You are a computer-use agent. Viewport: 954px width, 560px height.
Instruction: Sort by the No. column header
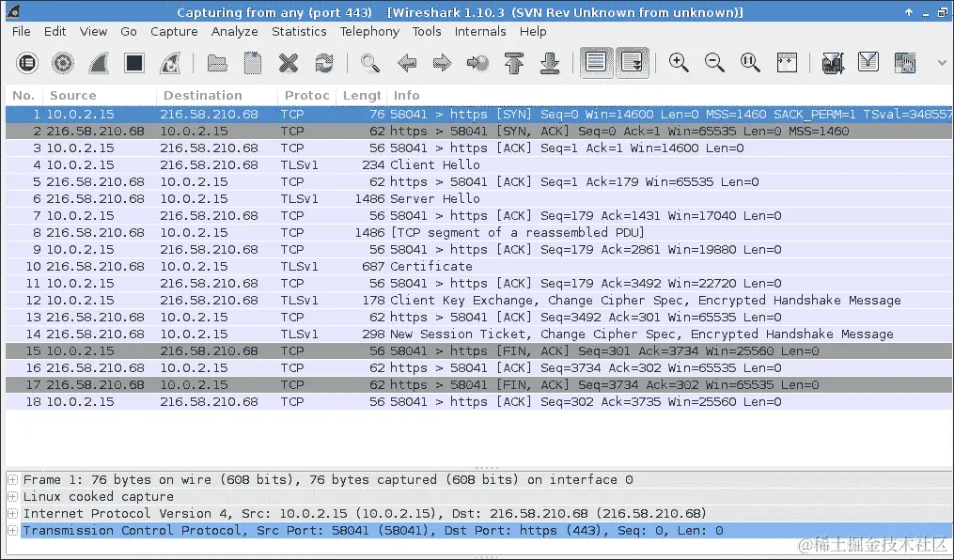23,96
